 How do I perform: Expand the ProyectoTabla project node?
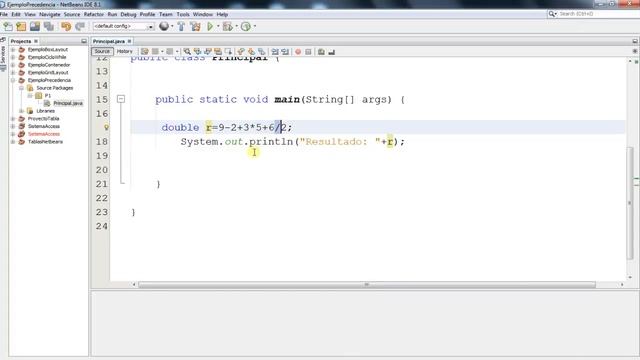pyautogui.click(x=13, y=119)
